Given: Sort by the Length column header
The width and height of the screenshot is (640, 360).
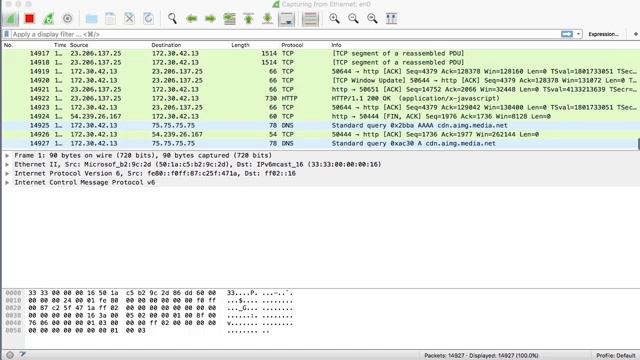Looking at the screenshot, I should coord(240,45).
